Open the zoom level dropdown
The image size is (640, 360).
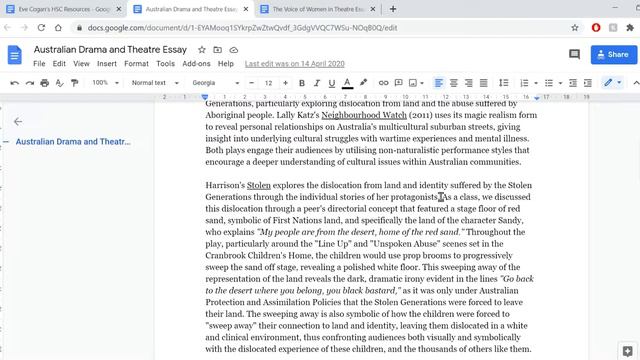point(105,83)
